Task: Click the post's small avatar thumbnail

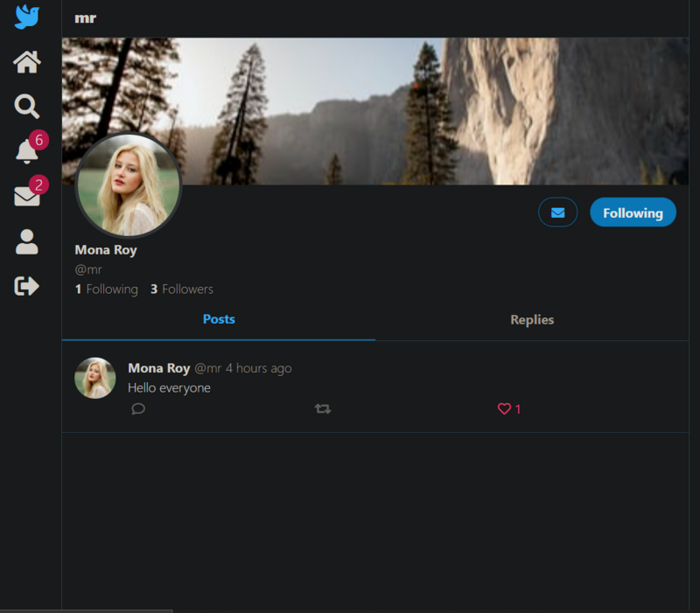Action: pyautogui.click(x=95, y=378)
